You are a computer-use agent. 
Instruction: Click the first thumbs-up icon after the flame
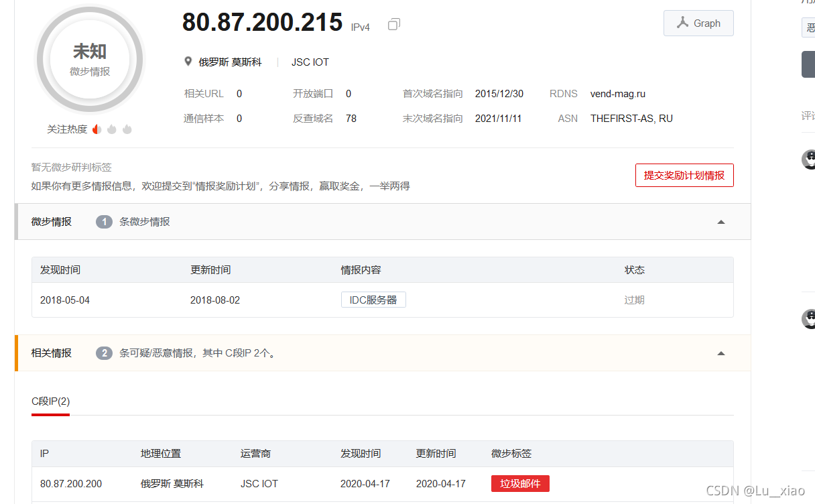click(x=111, y=129)
